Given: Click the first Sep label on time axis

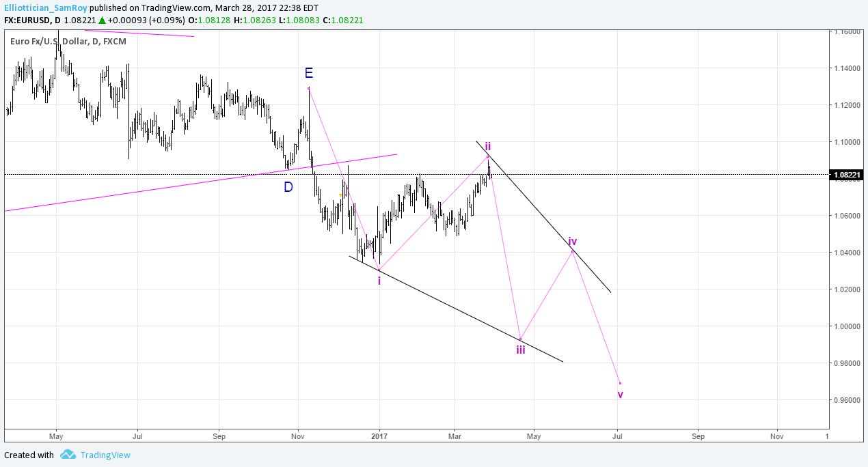Looking at the screenshot, I should point(219,435).
